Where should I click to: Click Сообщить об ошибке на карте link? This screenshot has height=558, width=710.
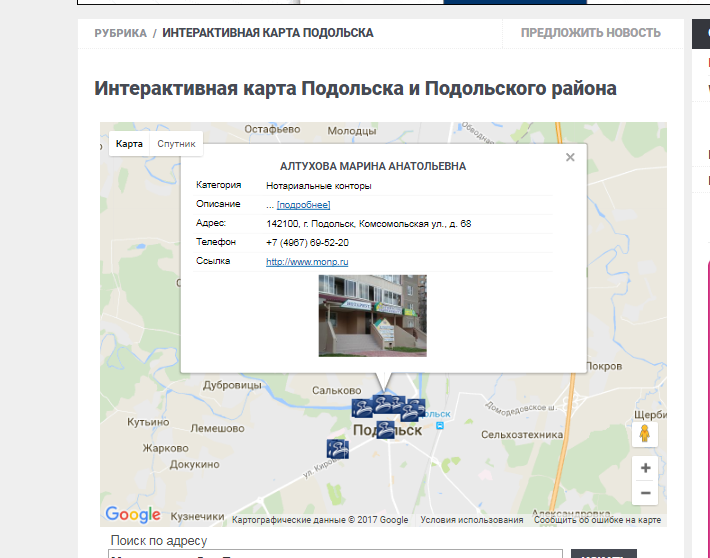pyautogui.click(x=597, y=520)
